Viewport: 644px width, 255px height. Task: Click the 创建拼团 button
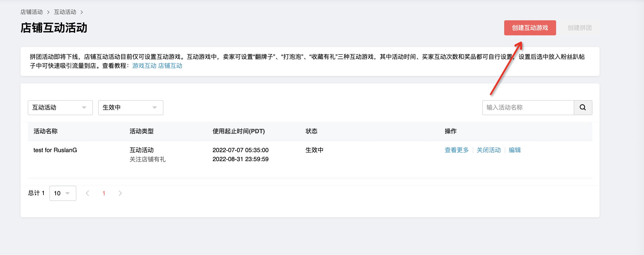pyautogui.click(x=579, y=28)
